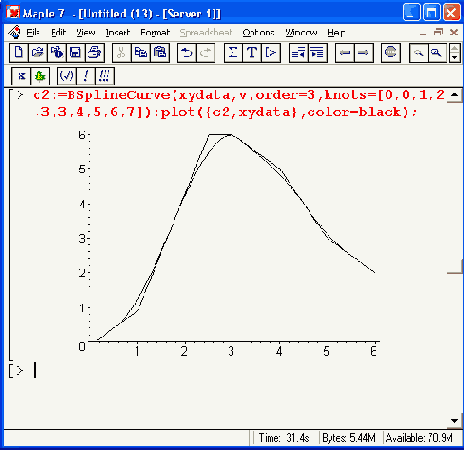Click the New worksheet icon
Image resolution: width=464 pixels, height=450 pixels.
(x=19, y=53)
